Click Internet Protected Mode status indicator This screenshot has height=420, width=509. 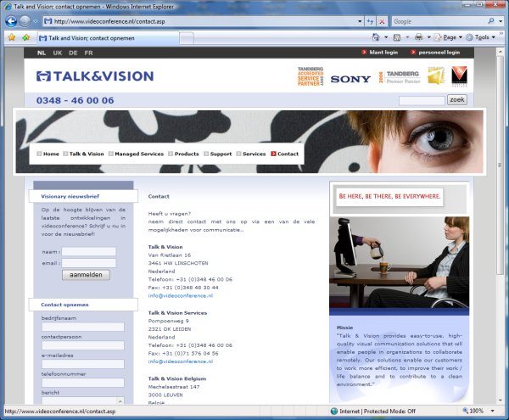click(x=373, y=412)
